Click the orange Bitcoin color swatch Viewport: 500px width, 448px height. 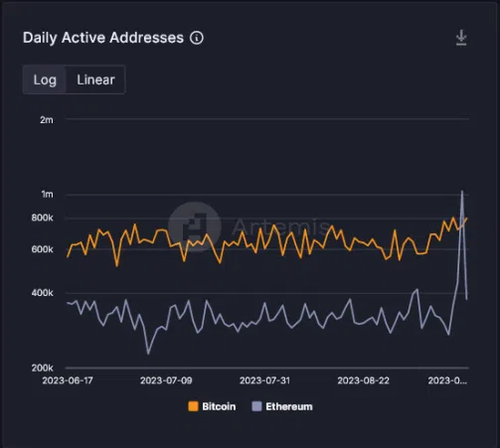pyautogui.click(x=193, y=406)
